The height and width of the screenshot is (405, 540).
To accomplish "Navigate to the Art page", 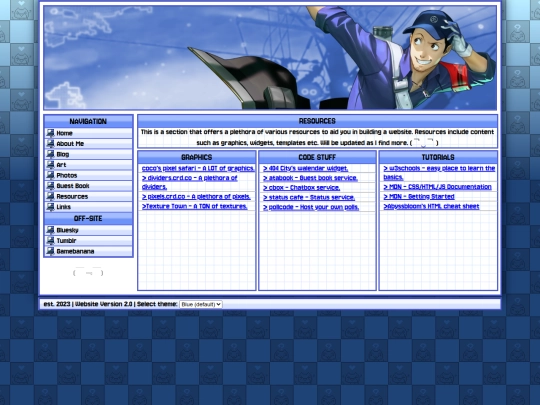I will [89, 165].
